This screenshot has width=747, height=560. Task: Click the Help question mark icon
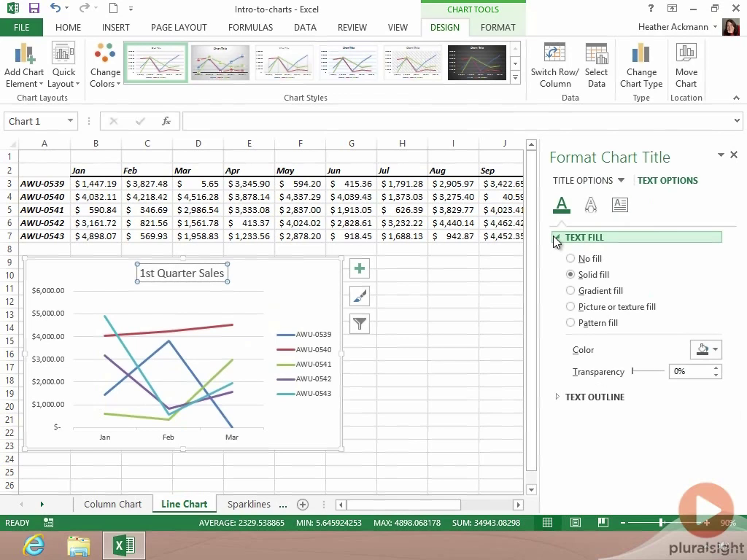(x=651, y=8)
